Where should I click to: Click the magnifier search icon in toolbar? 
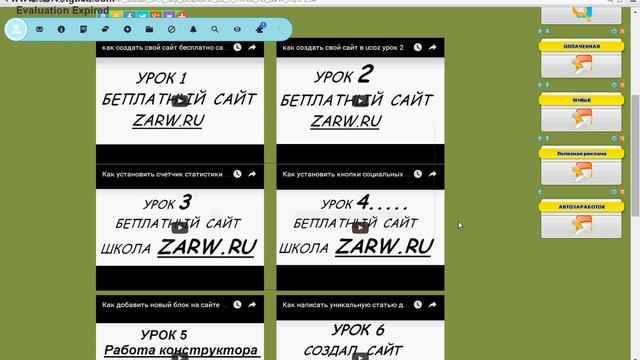coord(215,29)
